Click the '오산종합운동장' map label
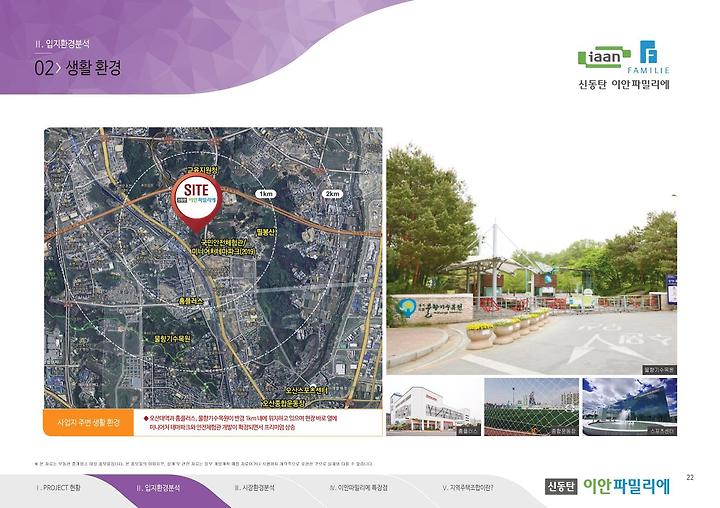720x508 pixels. [x=283, y=403]
